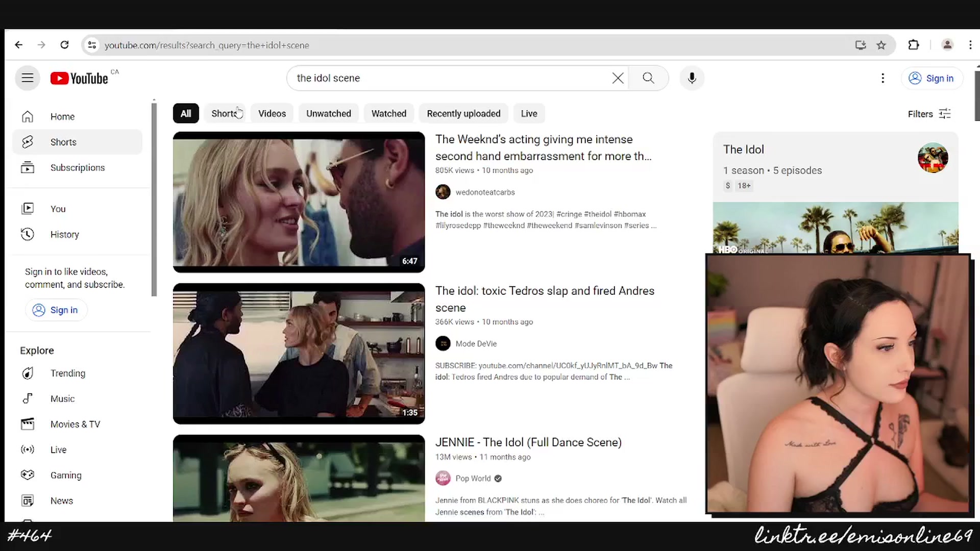Select the All filter chip
The width and height of the screenshot is (980, 551).
[x=186, y=113]
